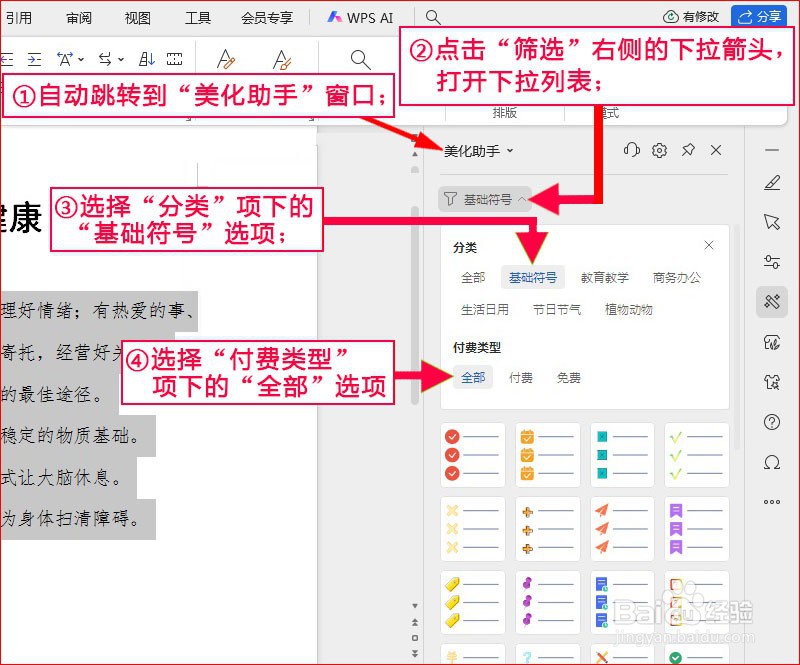Select the 教育教学 category link
800x665 pixels.
605,278
